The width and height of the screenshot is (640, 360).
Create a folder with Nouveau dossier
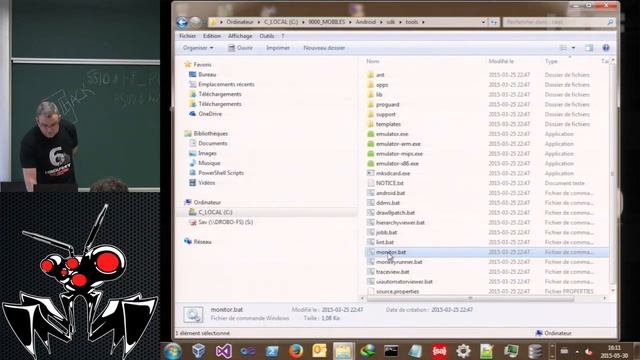(x=324, y=48)
